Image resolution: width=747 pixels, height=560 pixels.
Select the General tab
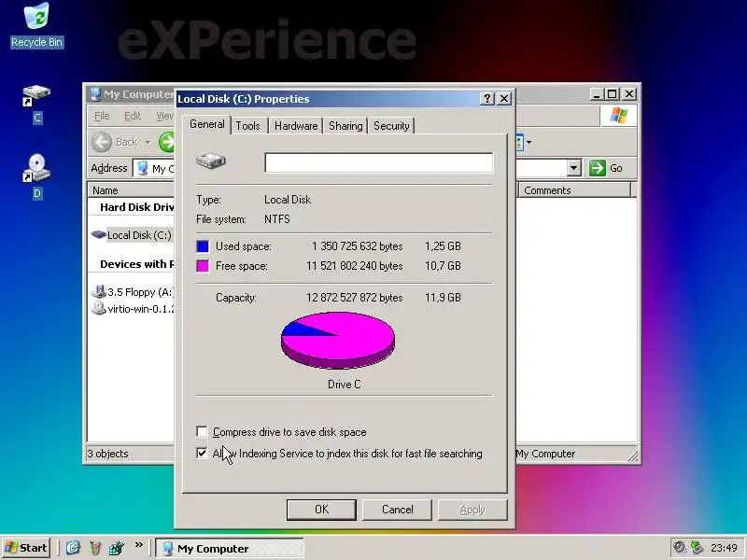tap(206, 124)
